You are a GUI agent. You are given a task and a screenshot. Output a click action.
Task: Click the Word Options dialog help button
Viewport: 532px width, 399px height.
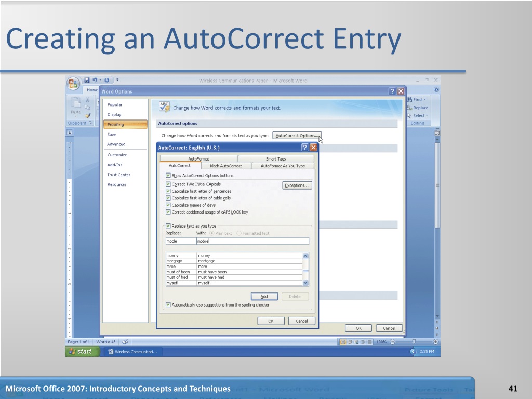392,91
